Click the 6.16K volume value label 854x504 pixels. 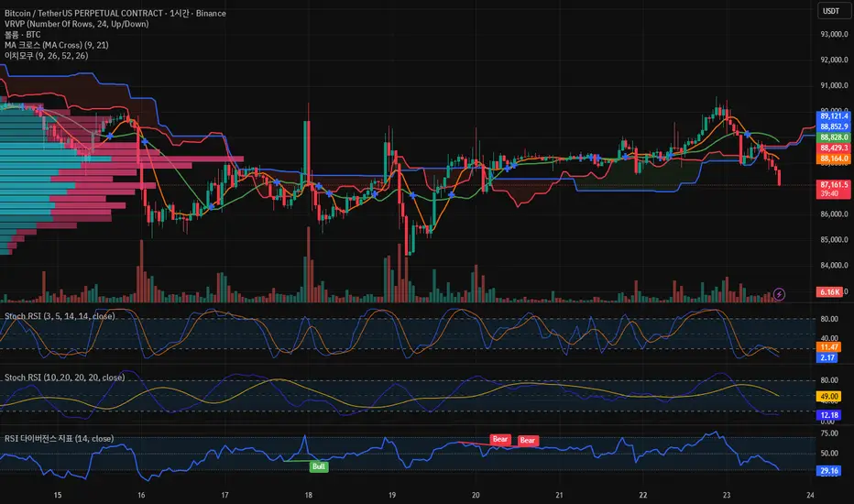[x=829, y=292]
